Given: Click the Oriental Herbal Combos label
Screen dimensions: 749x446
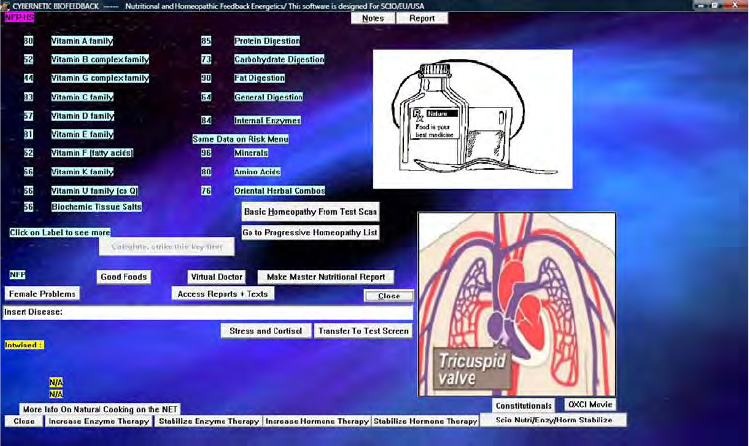Looking at the screenshot, I should pyautogui.click(x=279, y=190).
